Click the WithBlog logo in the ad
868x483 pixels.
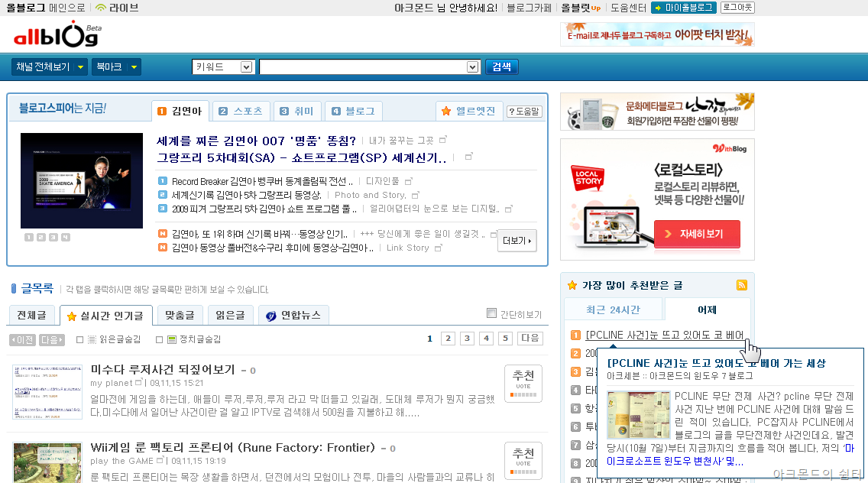[730, 148]
